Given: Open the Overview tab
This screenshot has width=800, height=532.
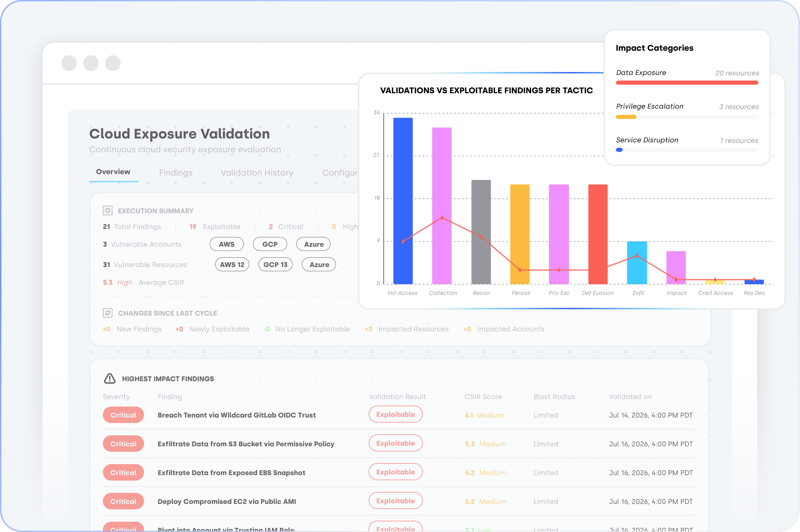Looking at the screenshot, I should click(113, 172).
